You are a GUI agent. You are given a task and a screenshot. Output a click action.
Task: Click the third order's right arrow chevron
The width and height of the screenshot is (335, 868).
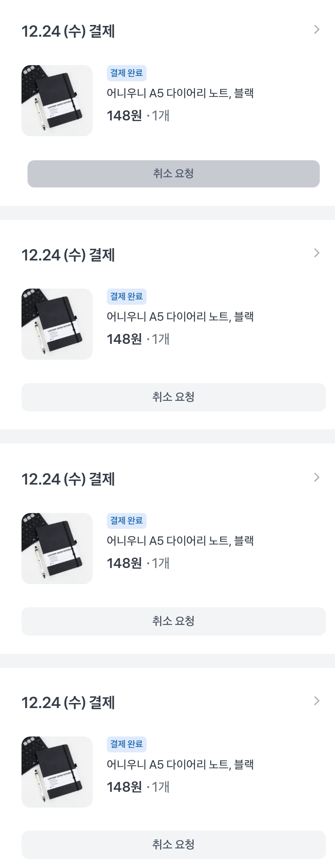click(x=316, y=477)
